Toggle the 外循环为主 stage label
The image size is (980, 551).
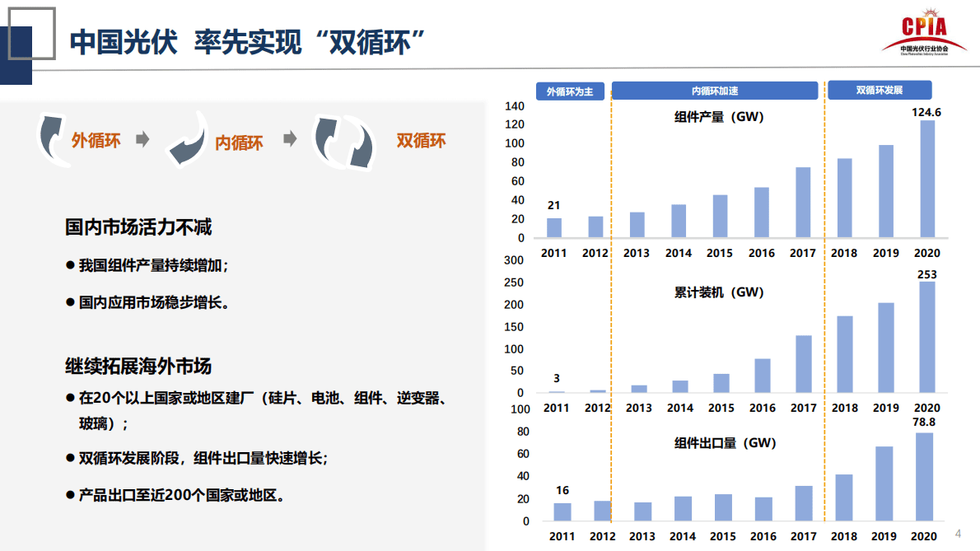(x=572, y=90)
